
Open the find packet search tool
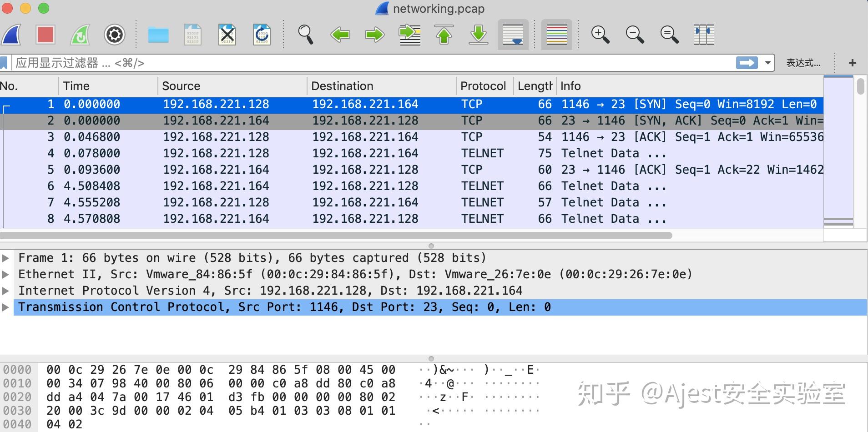[x=306, y=34]
